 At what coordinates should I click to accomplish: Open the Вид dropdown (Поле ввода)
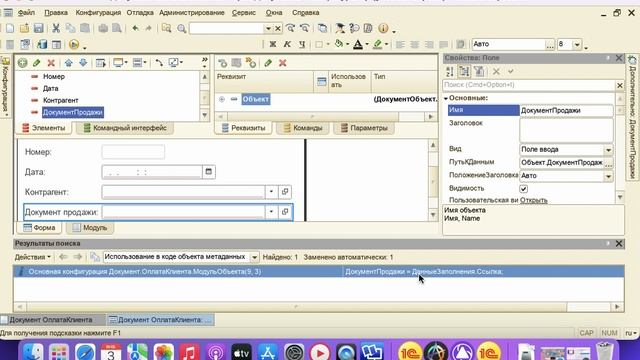(x=608, y=150)
